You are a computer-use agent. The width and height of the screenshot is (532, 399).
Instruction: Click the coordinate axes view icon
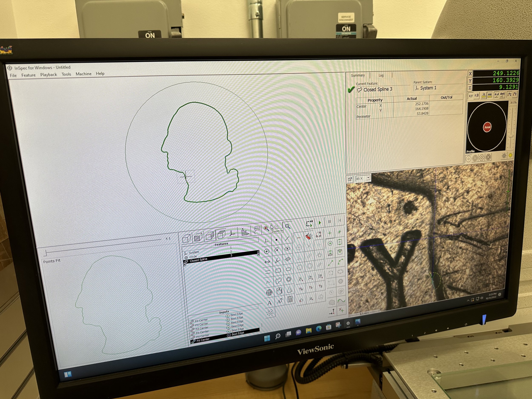click(232, 233)
